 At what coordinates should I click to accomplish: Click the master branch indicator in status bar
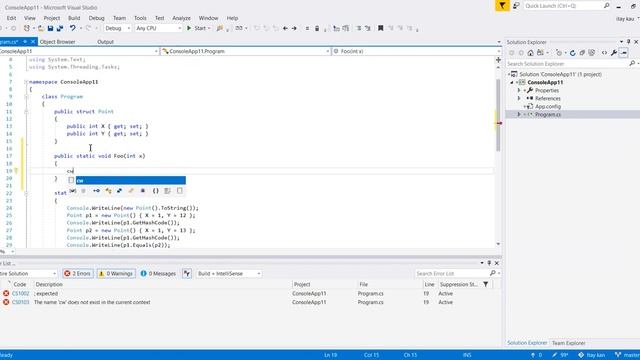pyautogui.click(x=627, y=355)
